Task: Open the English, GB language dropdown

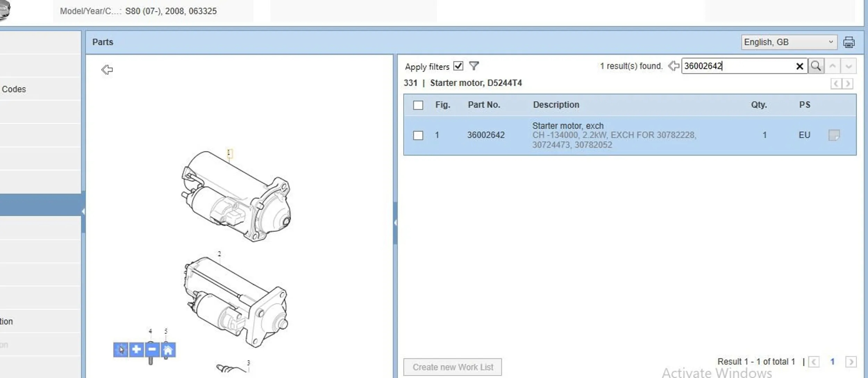Action: click(x=788, y=42)
